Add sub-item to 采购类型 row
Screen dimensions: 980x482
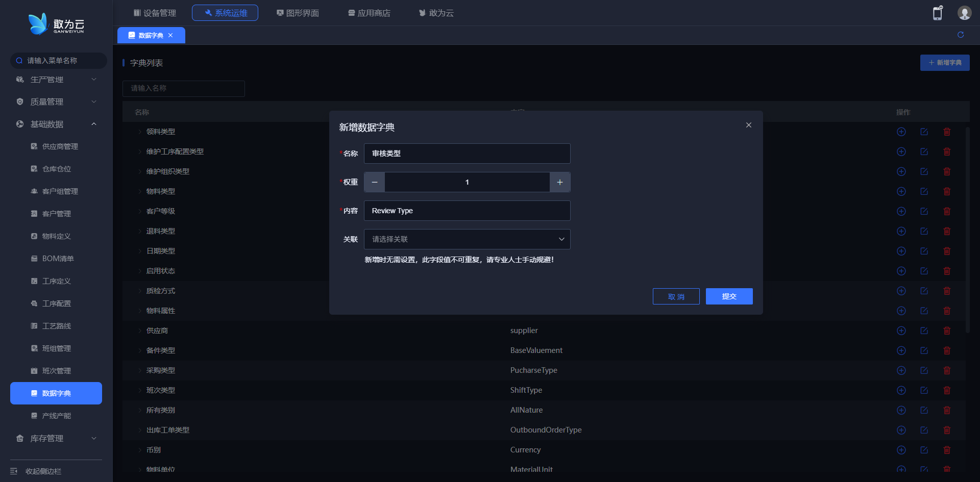pyautogui.click(x=901, y=370)
